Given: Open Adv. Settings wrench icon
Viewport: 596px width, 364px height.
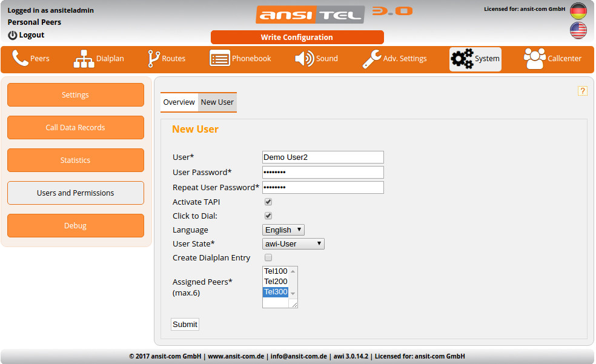Looking at the screenshot, I should pyautogui.click(x=371, y=59).
